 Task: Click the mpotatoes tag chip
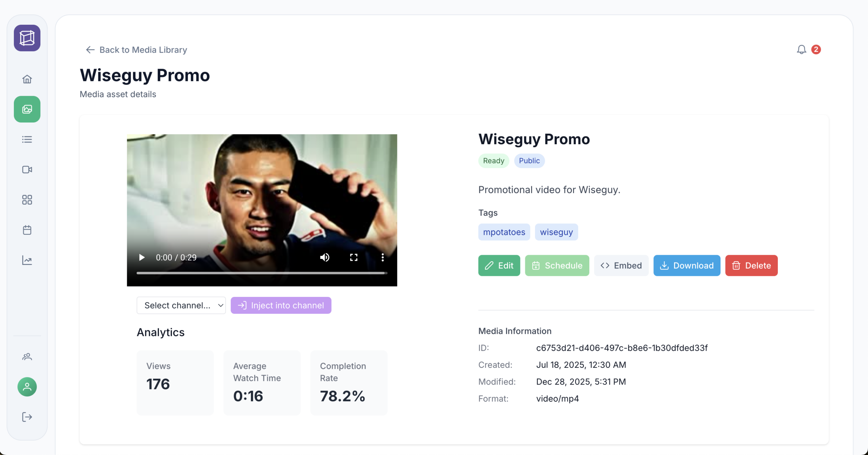click(x=504, y=232)
